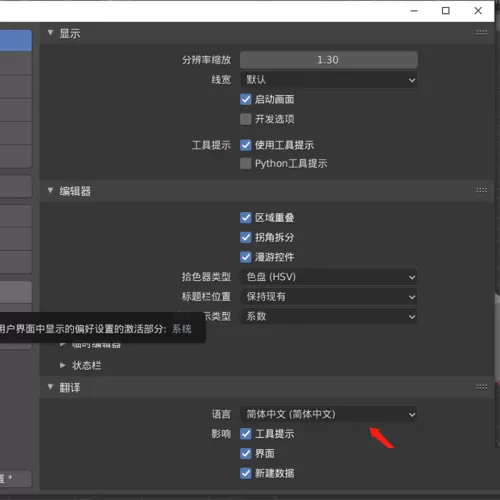The image size is (500, 500).
Task: Minimize the preferences window
Action: coord(414,11)
